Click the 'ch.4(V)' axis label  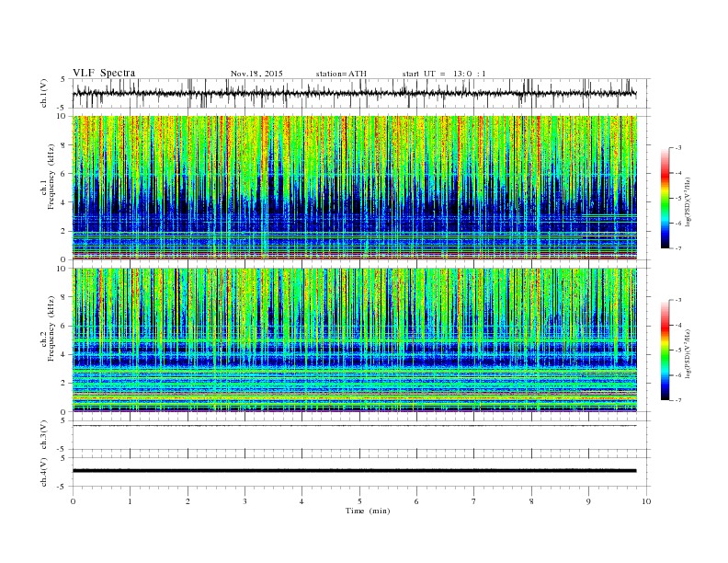point(44,473)
